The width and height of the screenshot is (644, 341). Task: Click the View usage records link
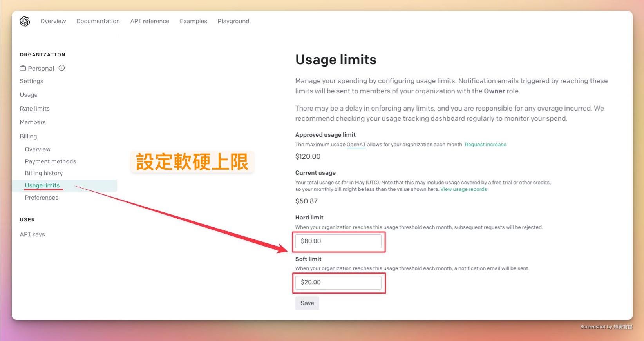[x=463, y=189]
